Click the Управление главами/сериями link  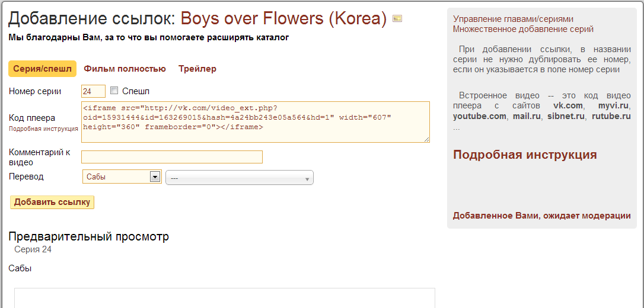coord(513,19)
